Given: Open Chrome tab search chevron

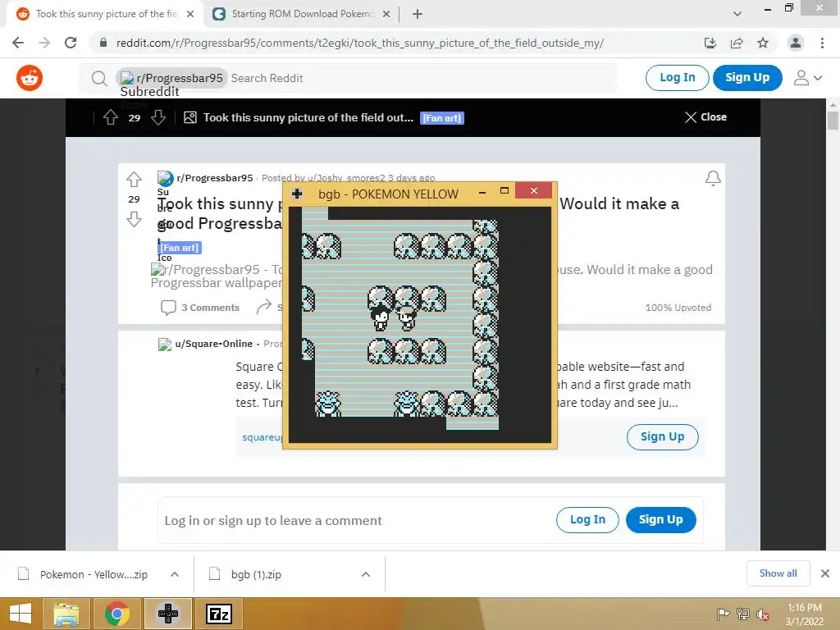Looking at the screenshot, I should [x=737, y=14].
